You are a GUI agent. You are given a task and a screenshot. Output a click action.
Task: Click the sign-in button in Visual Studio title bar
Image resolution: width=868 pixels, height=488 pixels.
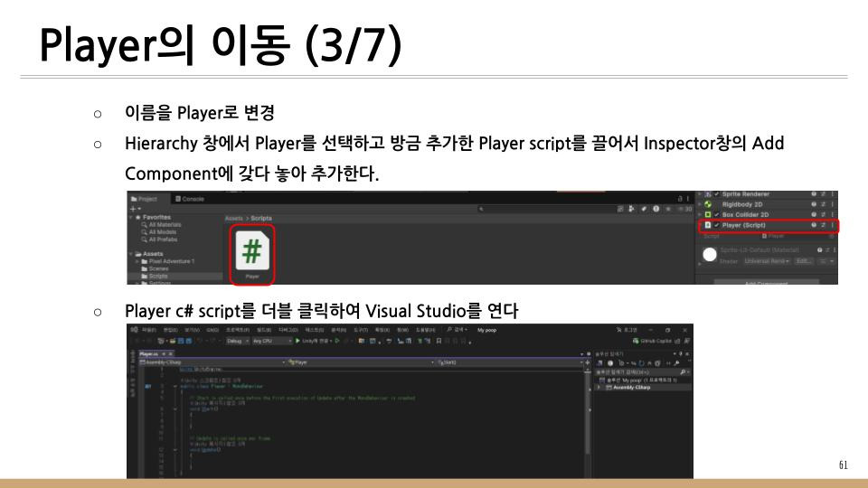pyautogui.click(x=627, y=330)
